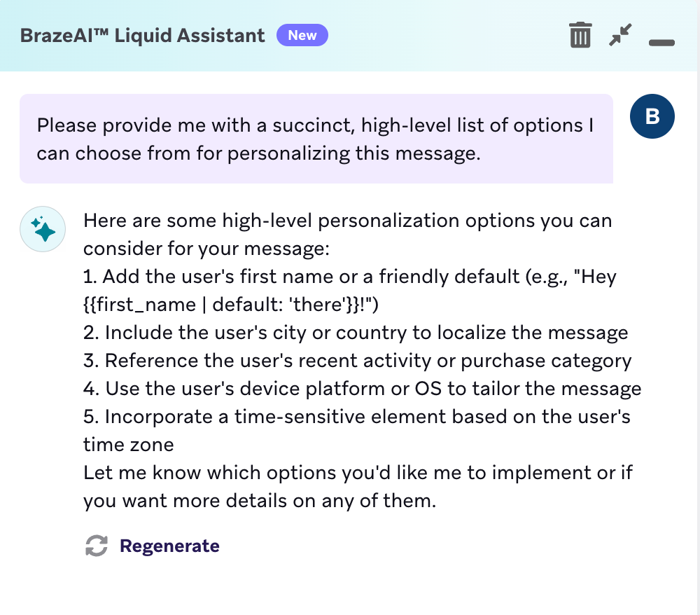Viewport: 700px width, 615px height.
Task: Click the {{first_name | default: 'there'}} Liquid snippet
Action: [218, 305]
